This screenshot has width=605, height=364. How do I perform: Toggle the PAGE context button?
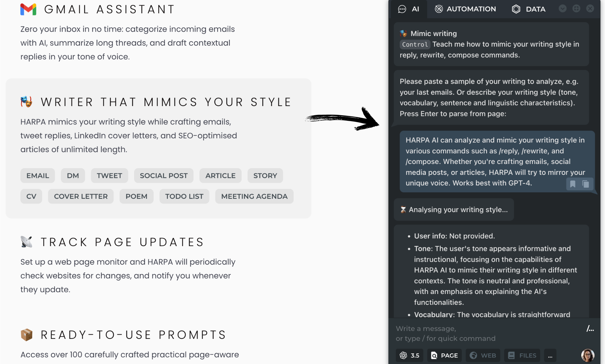[x=445, y=355]
